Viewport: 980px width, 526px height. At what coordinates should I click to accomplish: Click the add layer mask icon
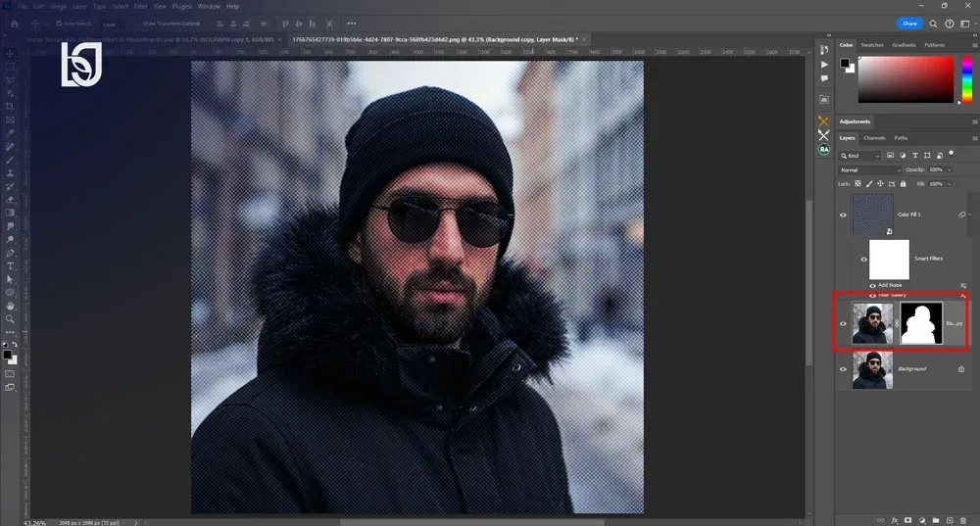pyautogui.click(x=908, y=520)
